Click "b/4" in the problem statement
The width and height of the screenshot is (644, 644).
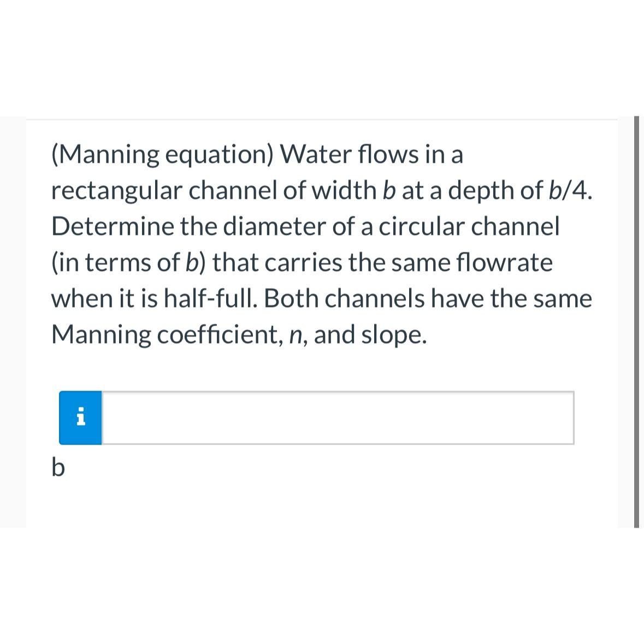tap(569, 190)
